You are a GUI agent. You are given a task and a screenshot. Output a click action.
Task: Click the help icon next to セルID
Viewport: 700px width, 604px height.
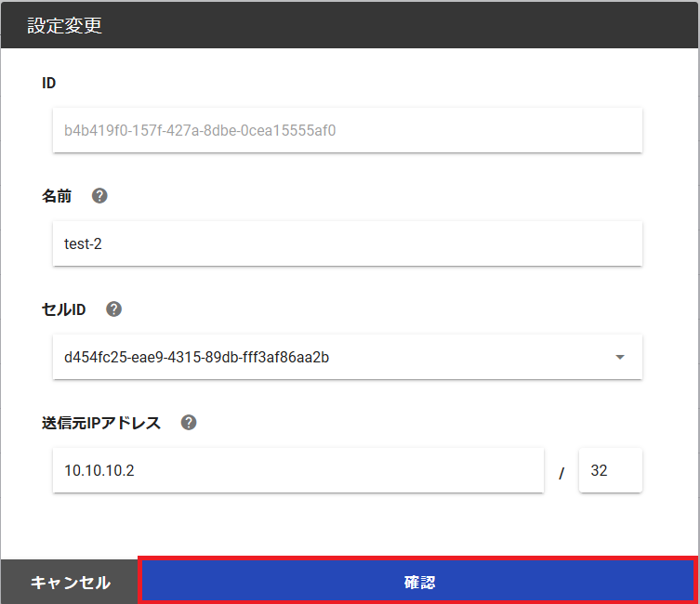113,309
